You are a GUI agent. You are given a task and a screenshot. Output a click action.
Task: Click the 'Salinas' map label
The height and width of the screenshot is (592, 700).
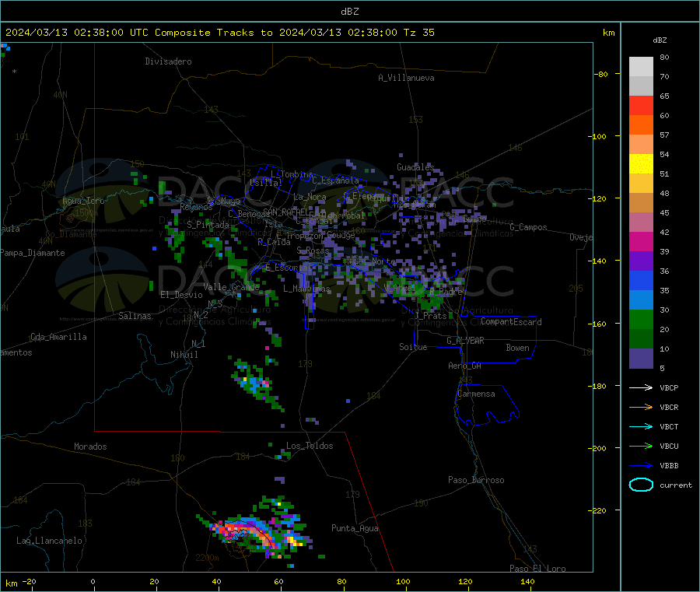(x=135, y=316)
